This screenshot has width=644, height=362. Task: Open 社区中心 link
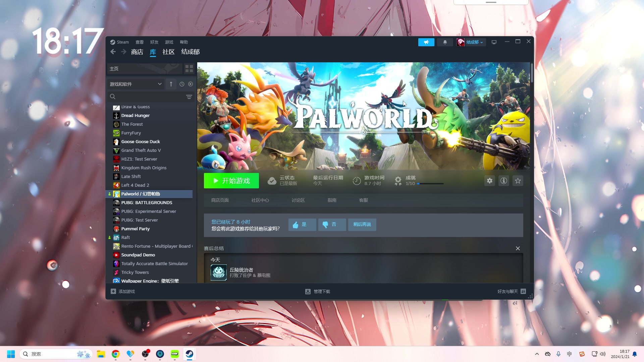260,200
